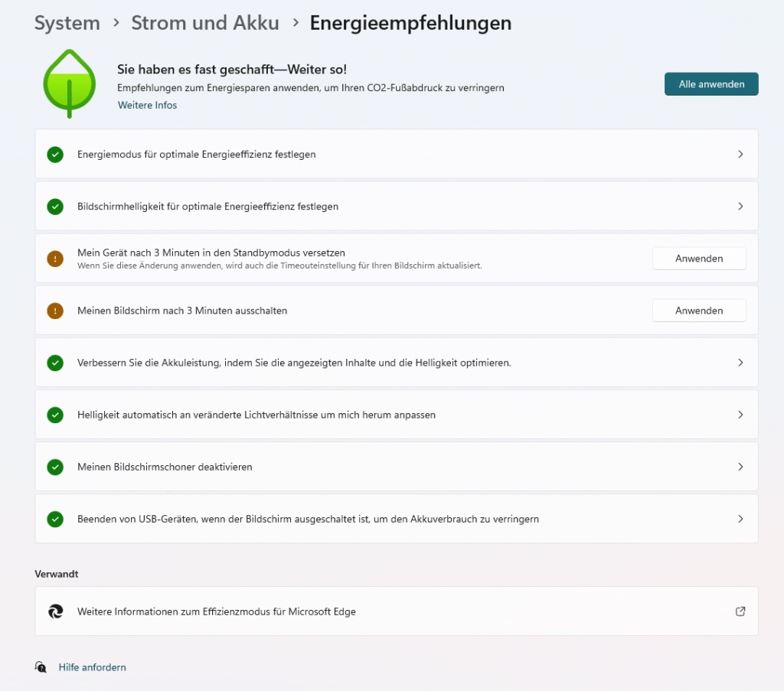Open the Weitere Infos link
784x691 pixels.
[146, 105]
